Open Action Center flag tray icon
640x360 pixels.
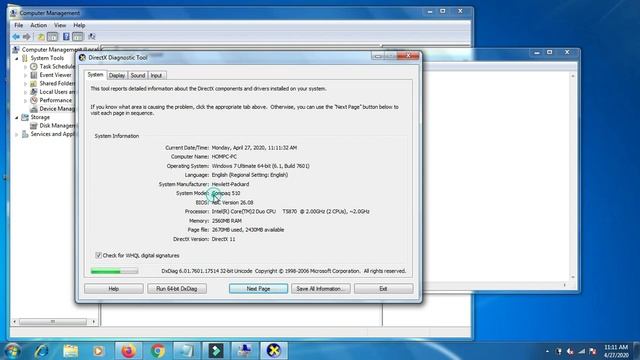pyautogui.click(x=593, y=351)
